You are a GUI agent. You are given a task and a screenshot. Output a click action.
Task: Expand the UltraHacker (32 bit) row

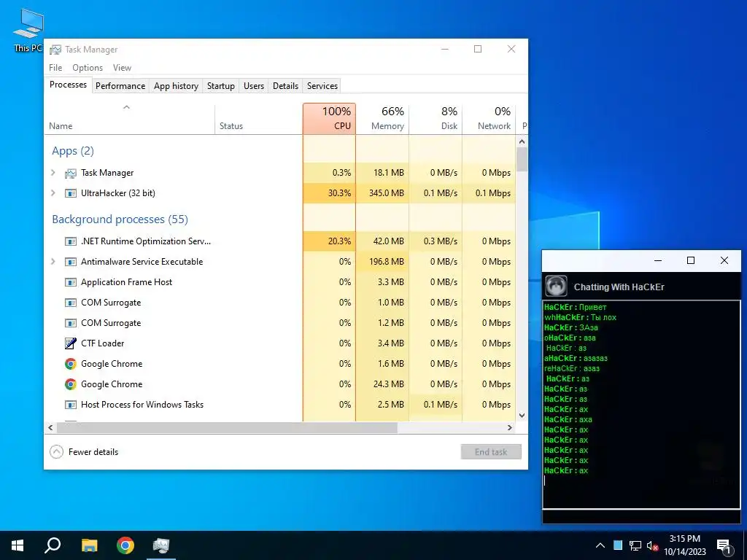click(53, 193)
